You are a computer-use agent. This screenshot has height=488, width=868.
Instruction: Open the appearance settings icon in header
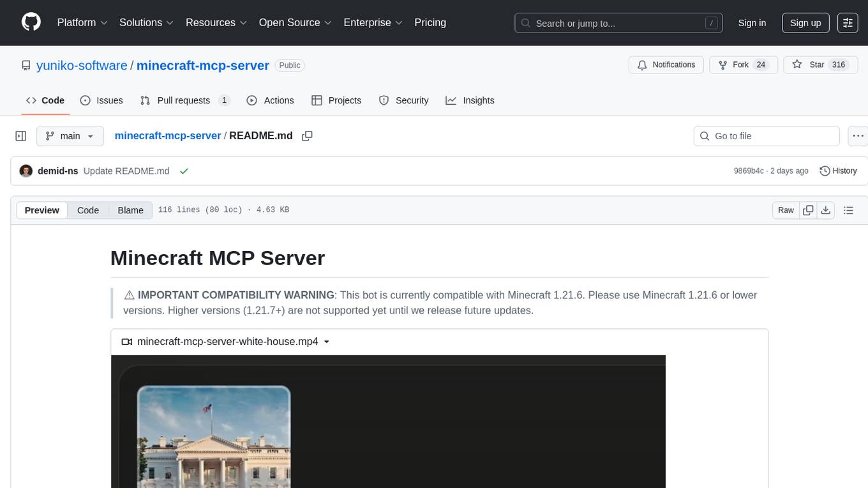848,23
